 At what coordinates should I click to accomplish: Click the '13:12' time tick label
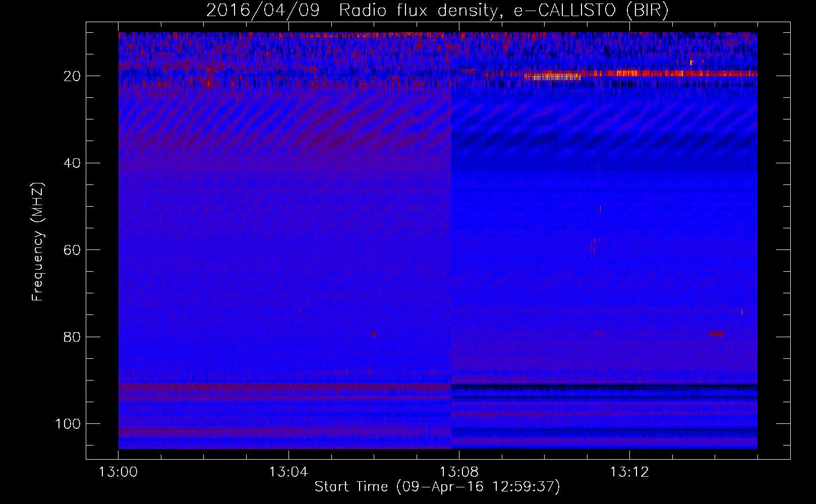coord(629,472)
